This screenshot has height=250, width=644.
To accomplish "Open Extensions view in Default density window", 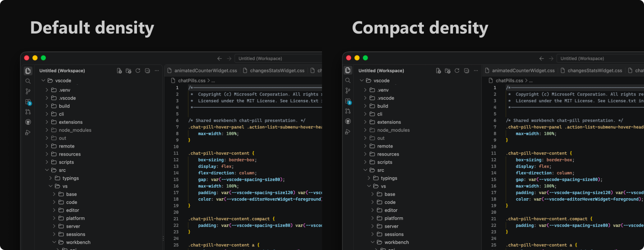I will pyautogui.click(x=28, y=102).
